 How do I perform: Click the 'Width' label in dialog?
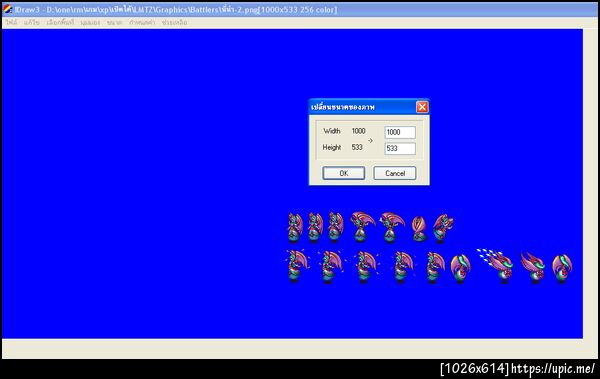pyautogui.click(x=332, y=131)
